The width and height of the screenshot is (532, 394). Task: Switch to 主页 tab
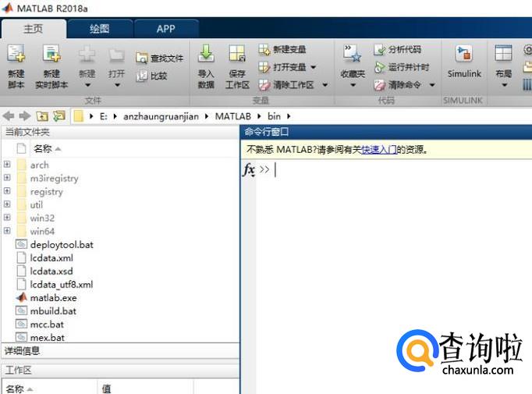(x=34, y=29)
